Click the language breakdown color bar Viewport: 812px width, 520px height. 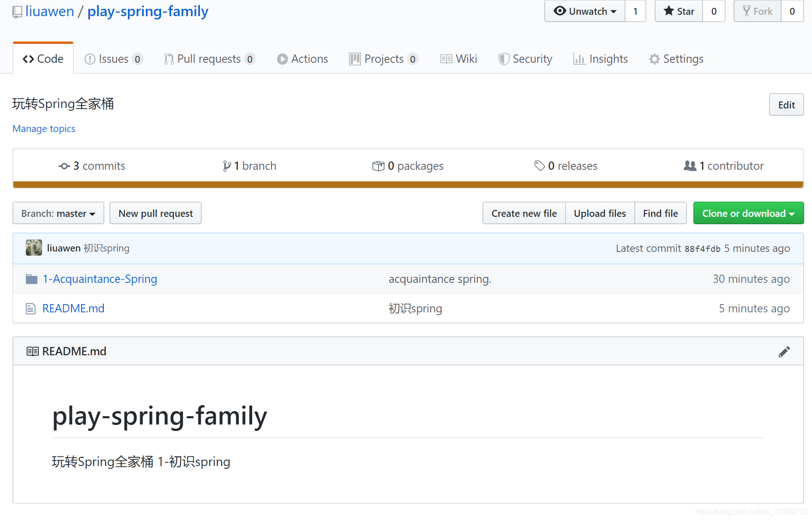click(x=408, y=185)
